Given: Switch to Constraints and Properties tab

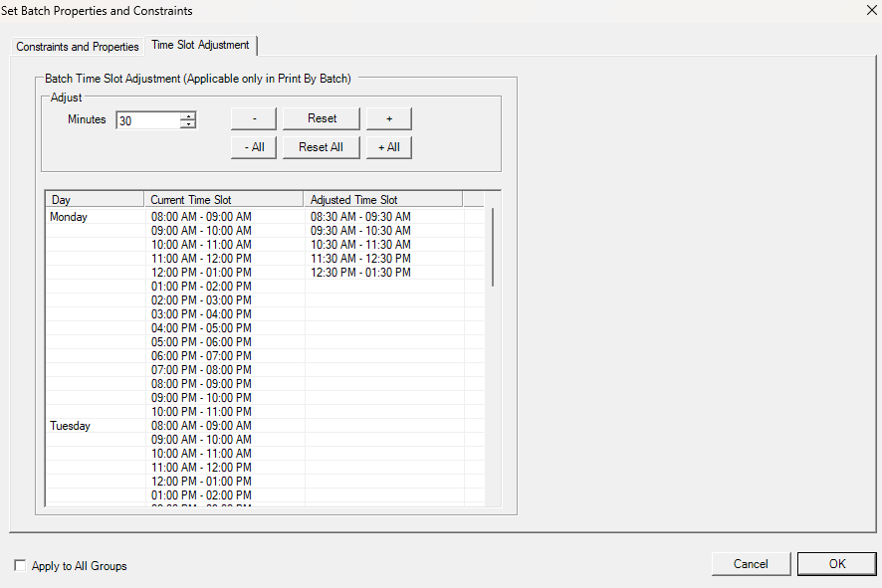Looking at the screenshot, I should point(78,47).
